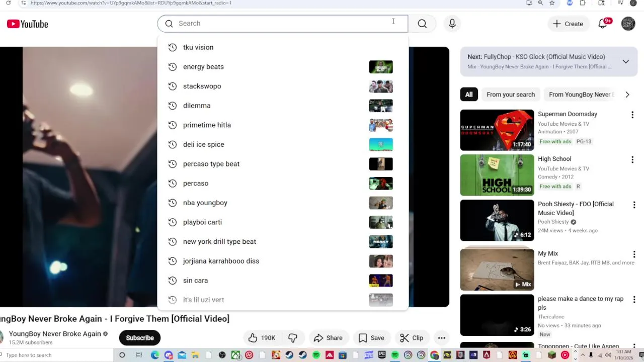This screenshot has width=644, height=362.
Task: Open Pooh Shiesty FDO thumbnail
Action: pos(497,220)
